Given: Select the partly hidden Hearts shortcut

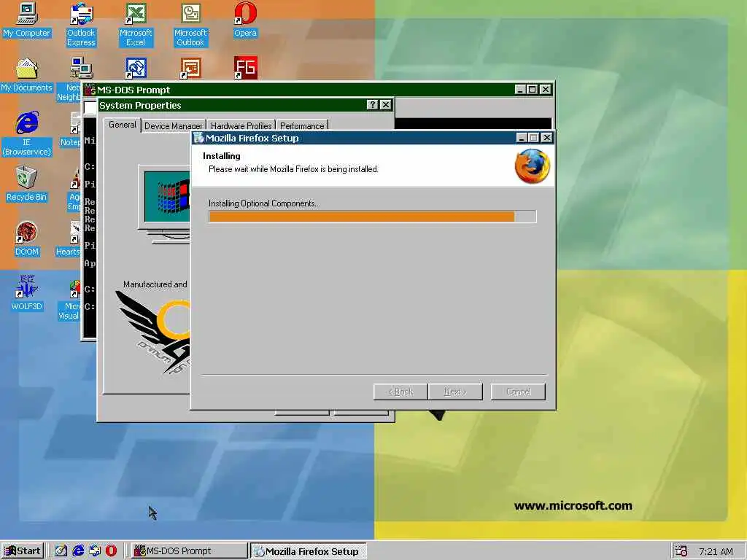Looking at the screenshot, I should 68,238.
